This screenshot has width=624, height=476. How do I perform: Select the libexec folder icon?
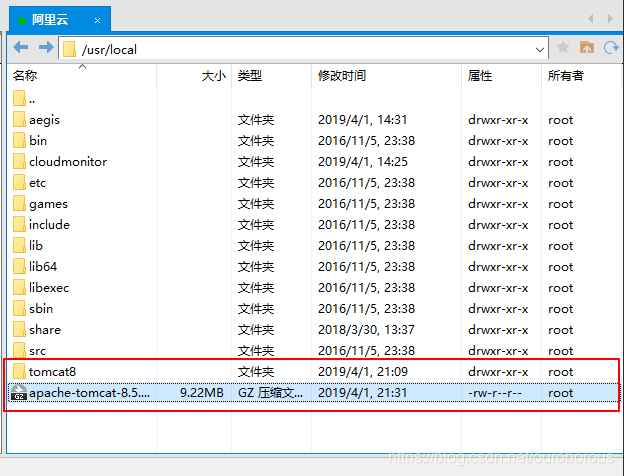pyautogui.click(x=19, y=287)
